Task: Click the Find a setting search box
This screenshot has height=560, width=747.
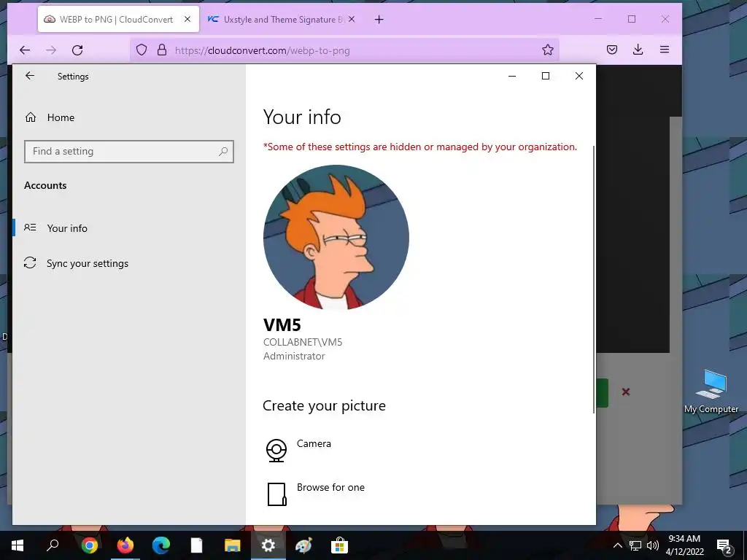Action: point(129,152)
